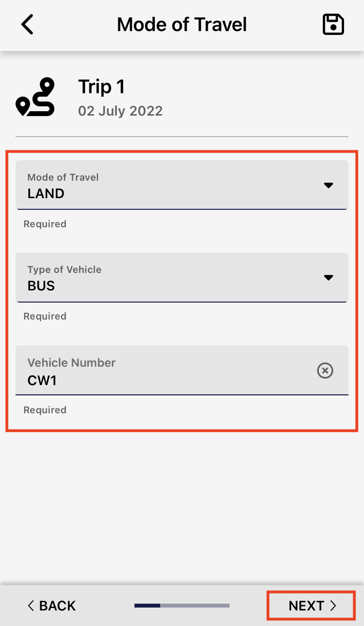
Task: Click Required hint under Vehicle Number
Action: pos(45,410)
